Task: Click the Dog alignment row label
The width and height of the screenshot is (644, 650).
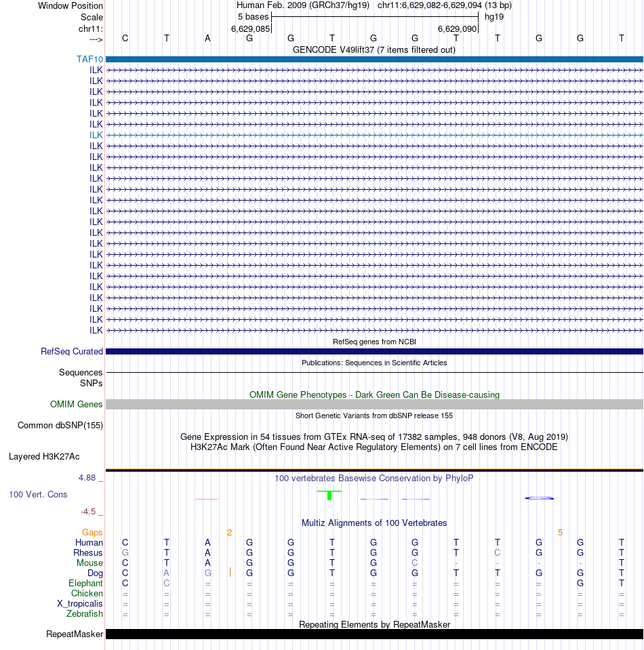Action: (x=95, y=573)
